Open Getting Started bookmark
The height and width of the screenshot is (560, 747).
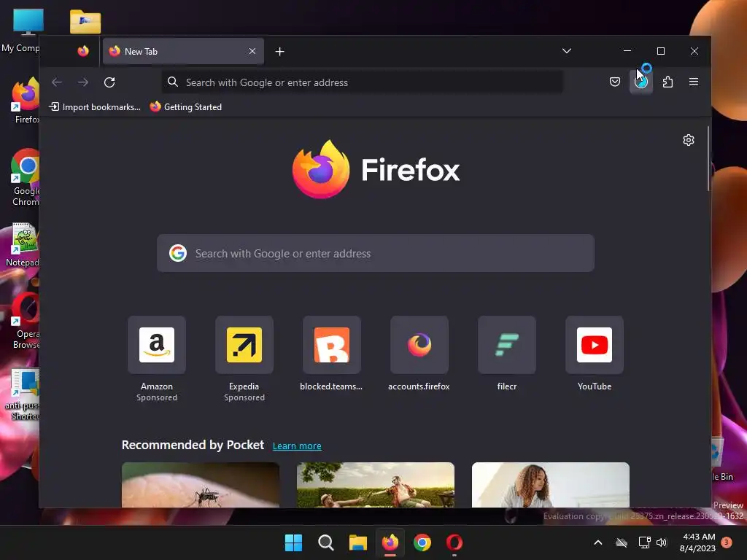tap(186, 107)
